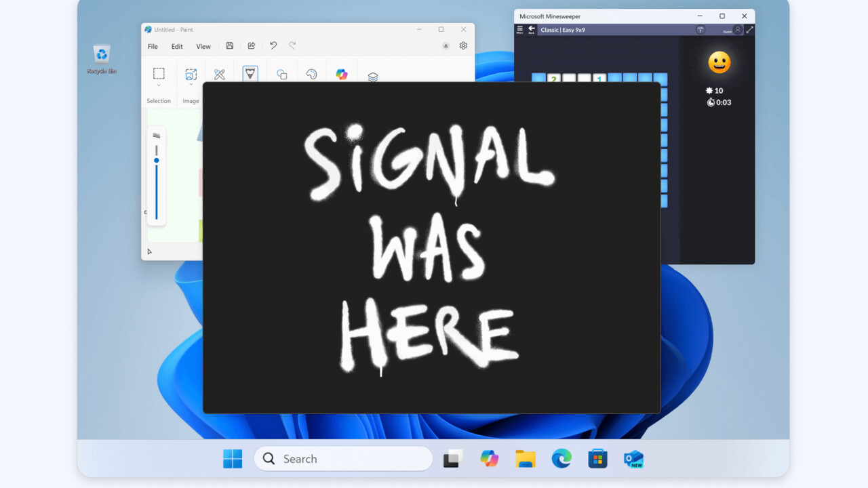The height and width of the screenshot is (488, 868).
Task: Expand the Image tools dropdown arrow
Action: 191,85
